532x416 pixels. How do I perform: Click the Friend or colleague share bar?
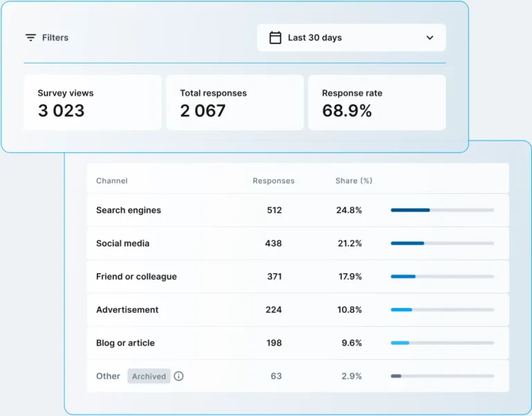(443, 277)
